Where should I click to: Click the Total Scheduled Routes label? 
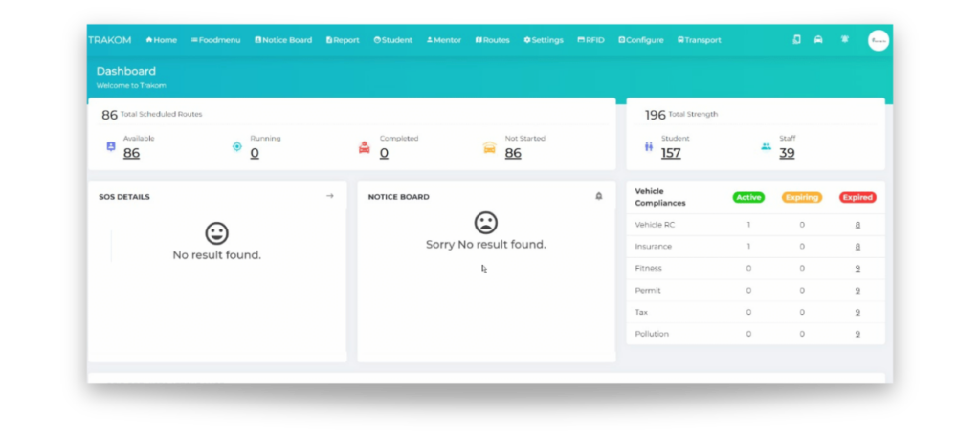[x=161, y=114]
